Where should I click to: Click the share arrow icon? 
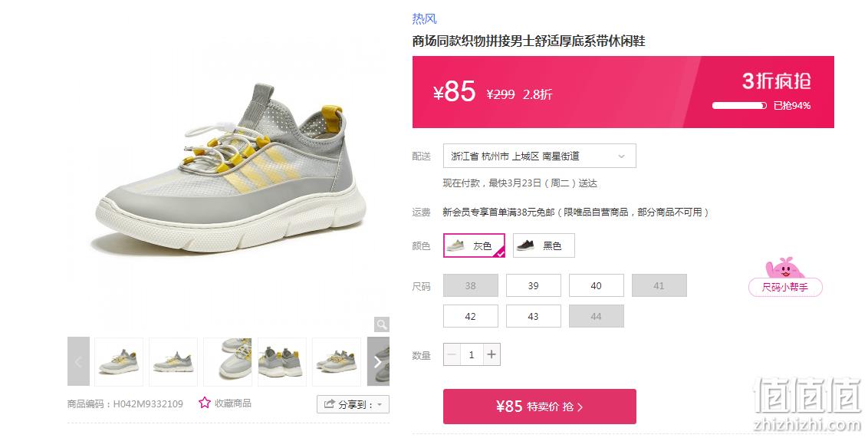click(x=330, y=404)
